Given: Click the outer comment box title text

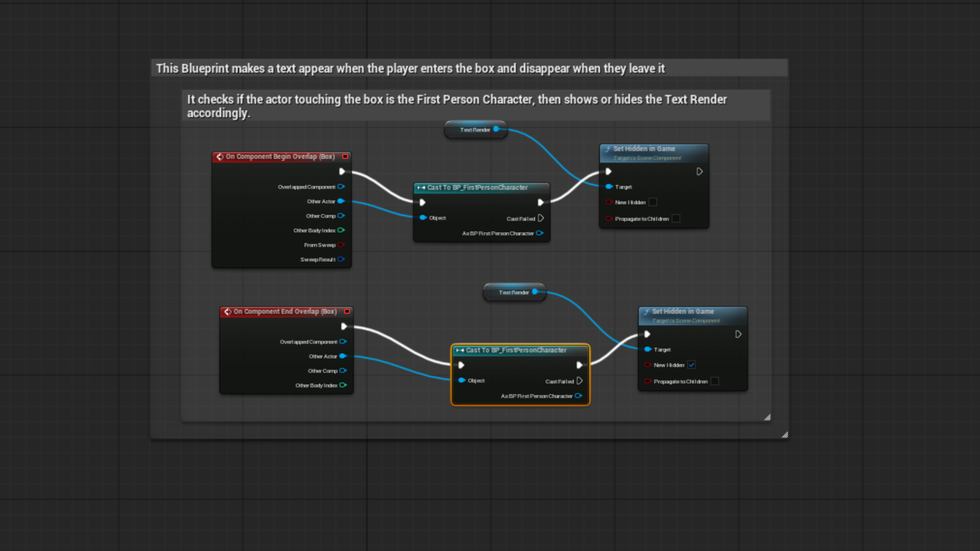Looking at the screenshot, I should coord(410,68).
